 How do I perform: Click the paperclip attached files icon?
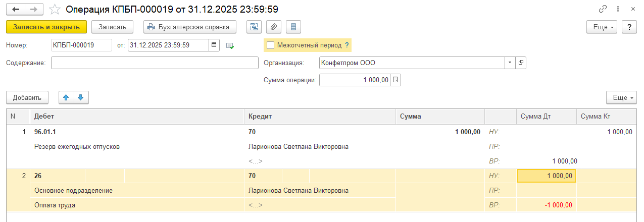click(x=273, y=27)
